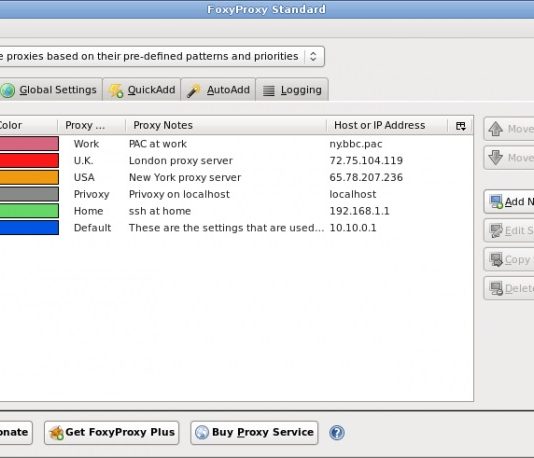Click the Copy Selection icon
Viewport: 534px width, 458px height.
point(496,259)
